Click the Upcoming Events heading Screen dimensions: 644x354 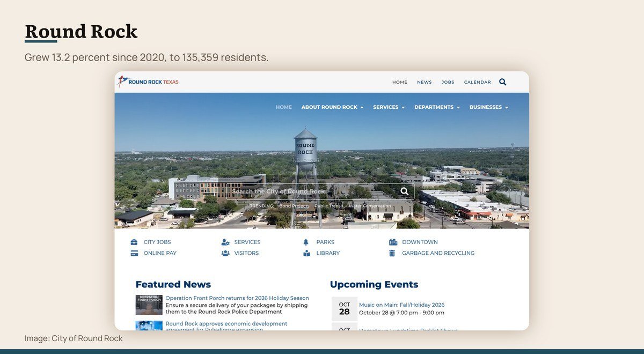[x=374, y=284]
